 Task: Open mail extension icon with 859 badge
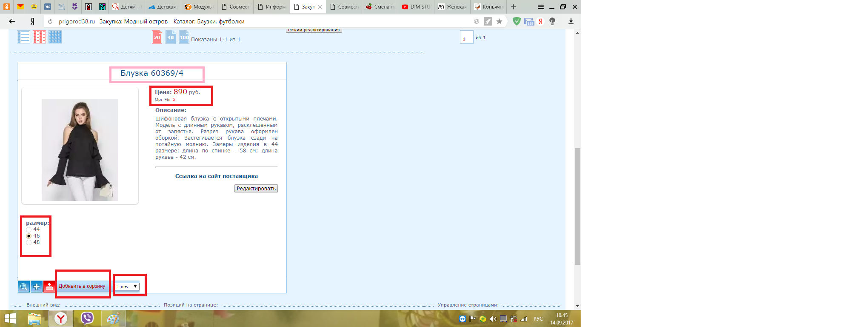coord(529,21)
